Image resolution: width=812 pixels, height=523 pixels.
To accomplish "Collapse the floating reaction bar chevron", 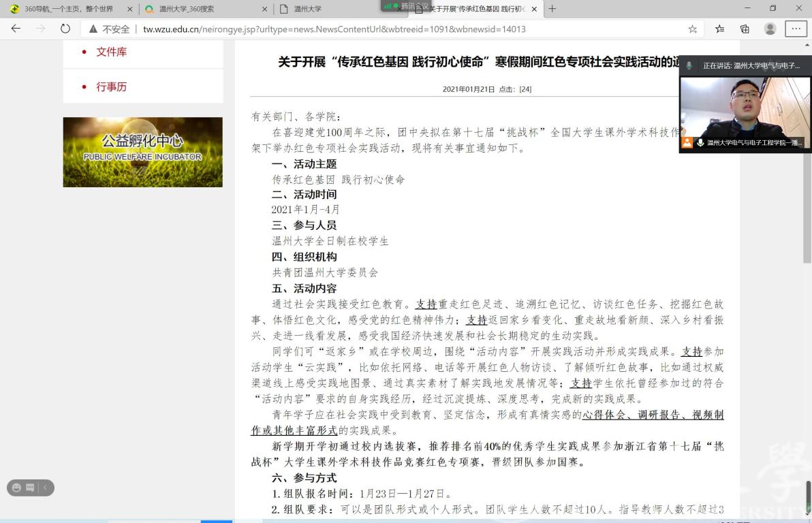I will click(45, 488).
